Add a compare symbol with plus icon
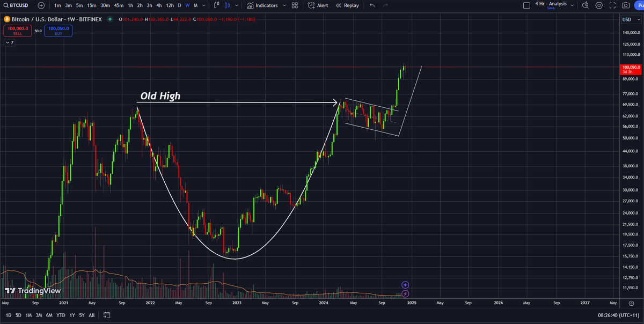 click(x=41, y=5)
